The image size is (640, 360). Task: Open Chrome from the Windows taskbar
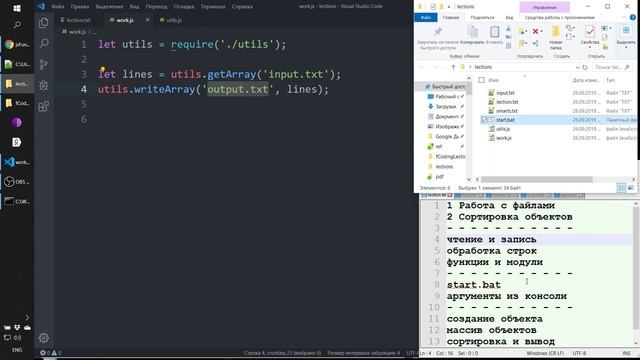[17, 44]
